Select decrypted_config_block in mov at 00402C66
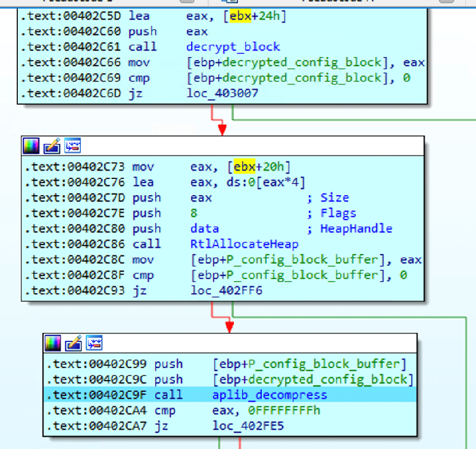Screen dimensions: 476x449 click(302, 62)
